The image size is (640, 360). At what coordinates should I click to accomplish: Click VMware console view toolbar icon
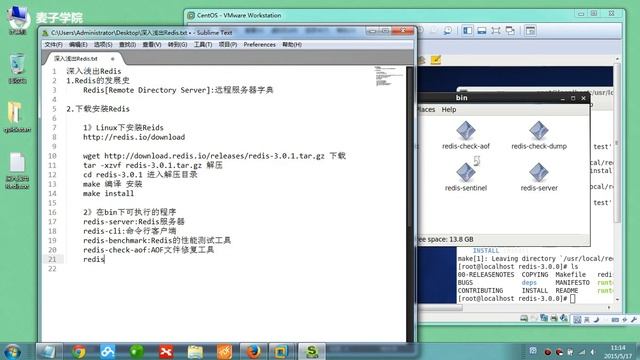tap(530, 31)
